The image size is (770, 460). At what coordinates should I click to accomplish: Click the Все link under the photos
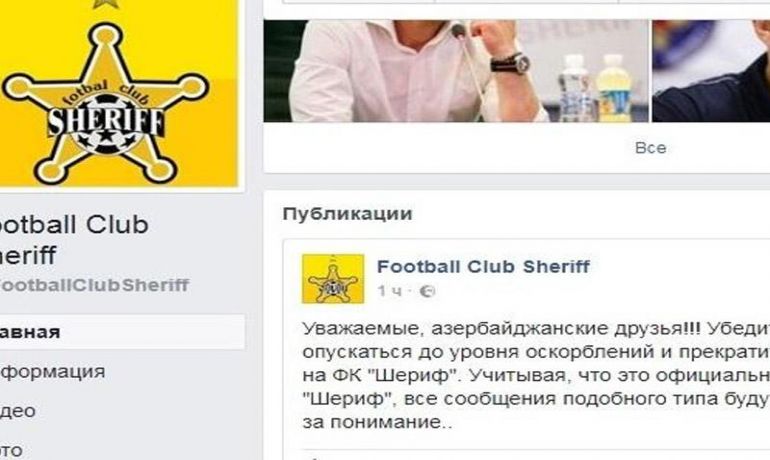click(651, 148)
